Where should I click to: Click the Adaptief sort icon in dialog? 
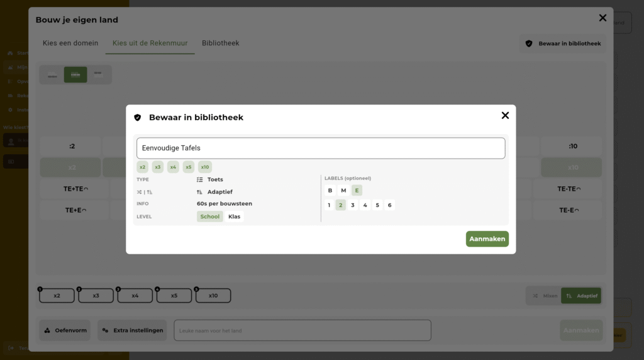pyautogui.click(x=200, y=192)
